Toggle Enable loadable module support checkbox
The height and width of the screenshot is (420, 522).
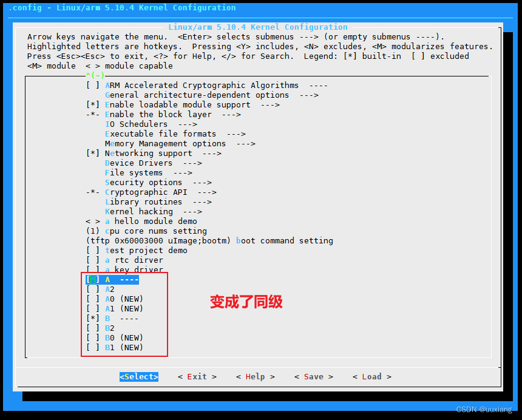[x=92, y=105]
